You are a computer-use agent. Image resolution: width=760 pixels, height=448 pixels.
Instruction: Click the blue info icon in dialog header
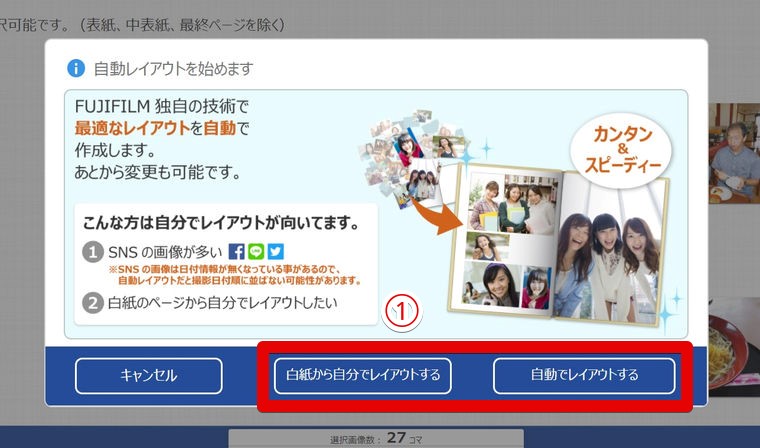[x=76, y=68]
